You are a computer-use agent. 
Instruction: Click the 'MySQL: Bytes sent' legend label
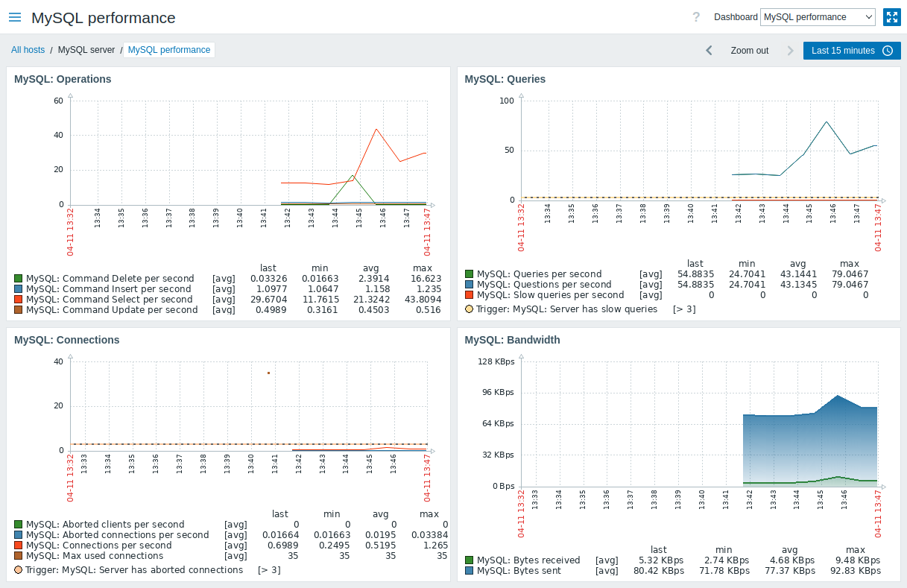tap(519, 571)
